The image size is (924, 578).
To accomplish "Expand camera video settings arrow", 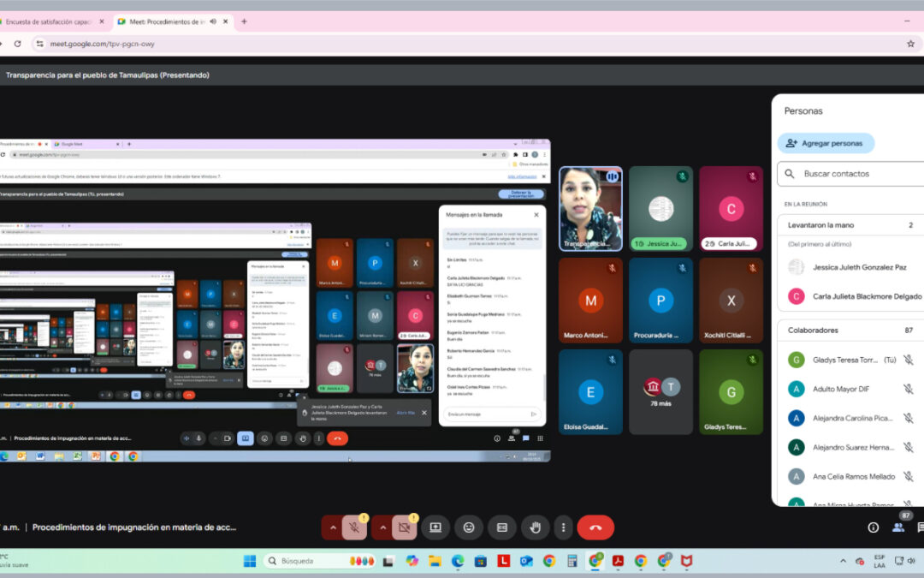I will (382, 527).
